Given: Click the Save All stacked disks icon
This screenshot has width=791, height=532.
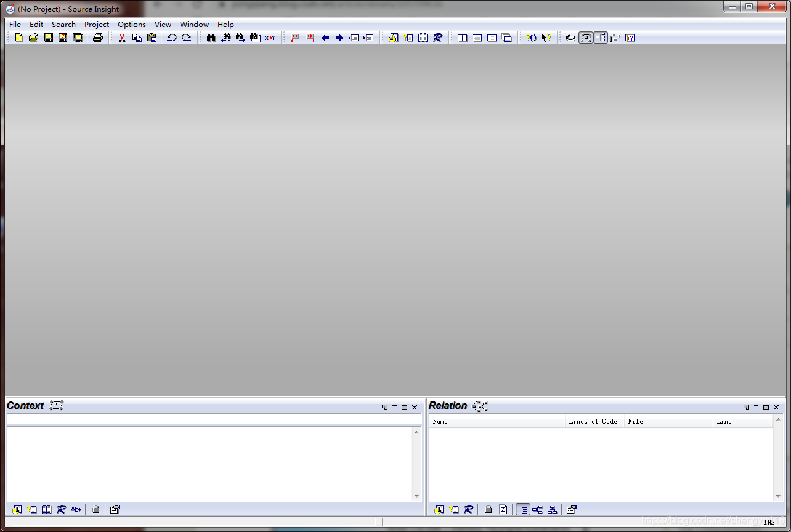Looking at the screenshot, I should (78, 38).
